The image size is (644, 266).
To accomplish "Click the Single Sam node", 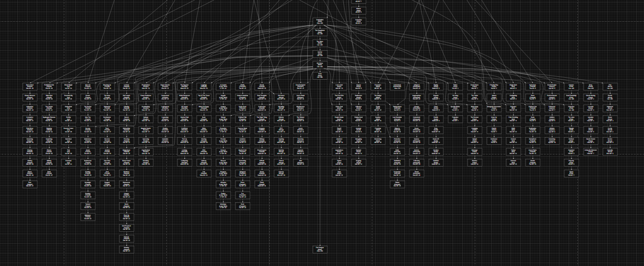I will pos(513,86).
